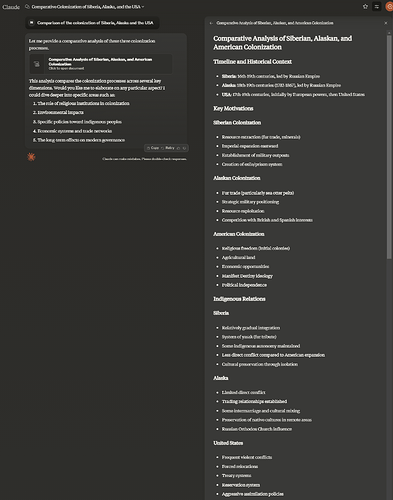This screenshot has width=393, height=500.
Task: Open the conversation title menu
Action: click(86, 7)
